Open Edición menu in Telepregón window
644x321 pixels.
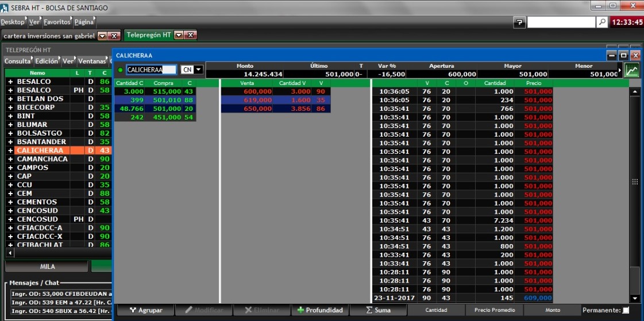[x=47, y=61]
